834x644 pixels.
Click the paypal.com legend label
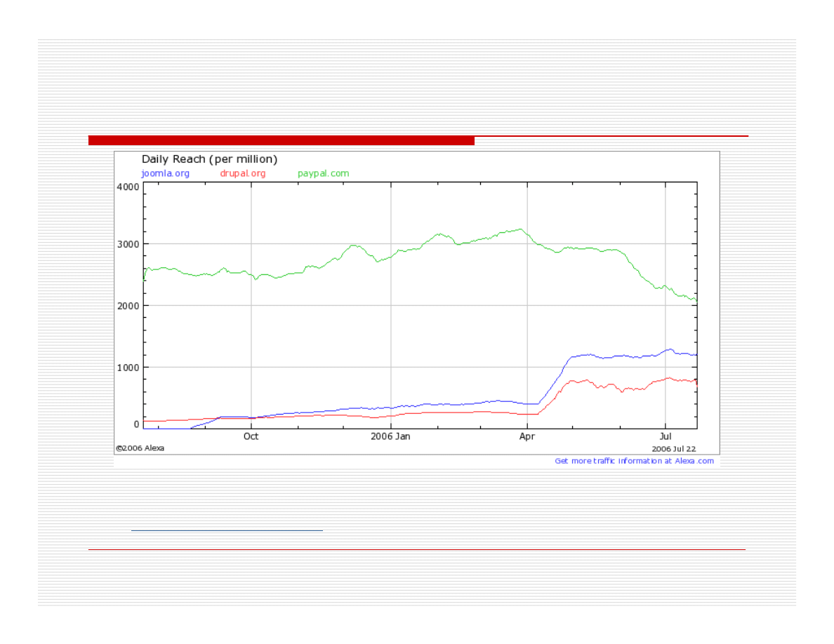click(323, 173)
